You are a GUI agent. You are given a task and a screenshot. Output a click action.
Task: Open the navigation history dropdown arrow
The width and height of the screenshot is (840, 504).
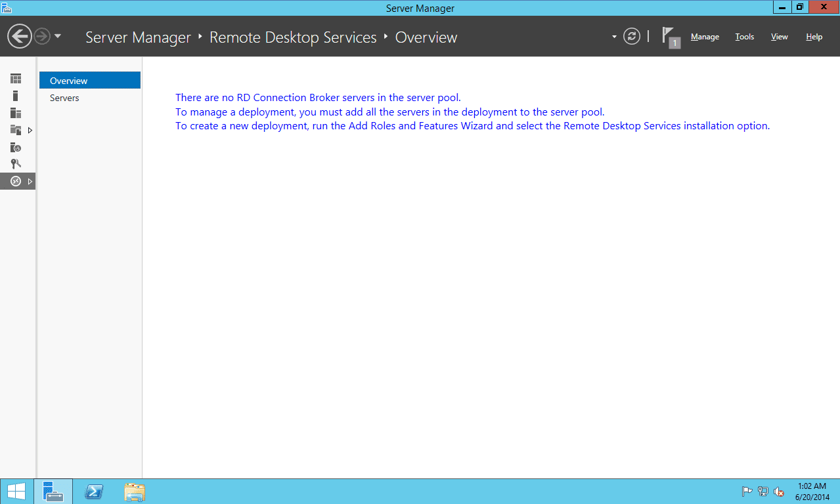(x=58, y=36)
